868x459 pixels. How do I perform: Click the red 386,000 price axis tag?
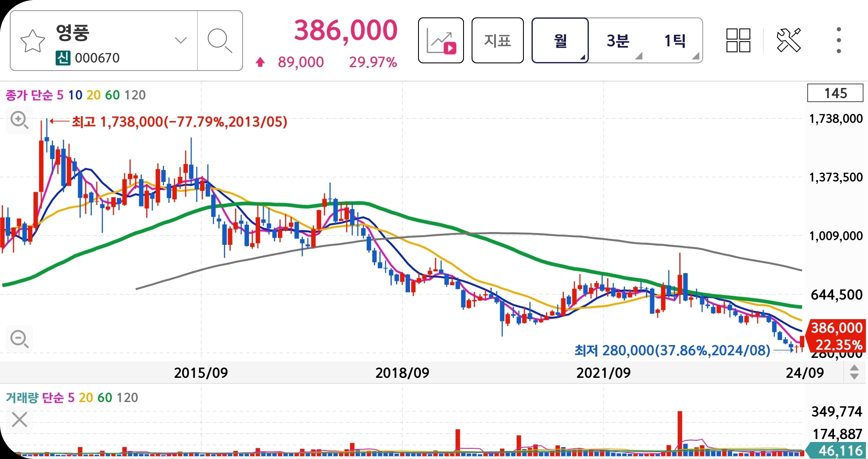click(x=836, y=336)
